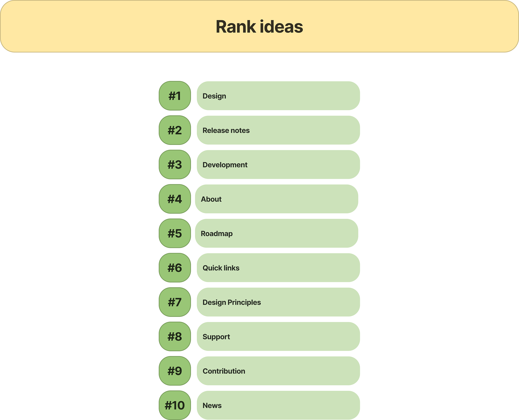Viewport: 519px width, 420px height.
Task: Click the #1 rank badge
Action: point(175,96)
